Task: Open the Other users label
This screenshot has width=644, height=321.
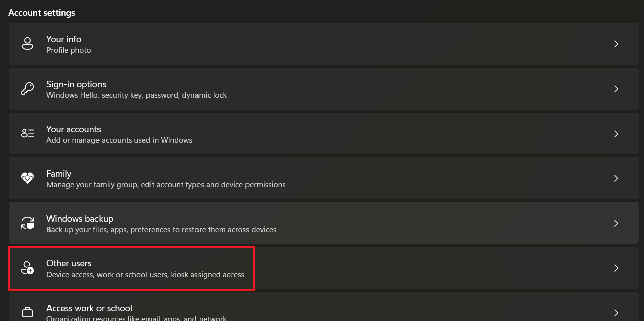Action: pyautogui.click(x=69, y=263)
